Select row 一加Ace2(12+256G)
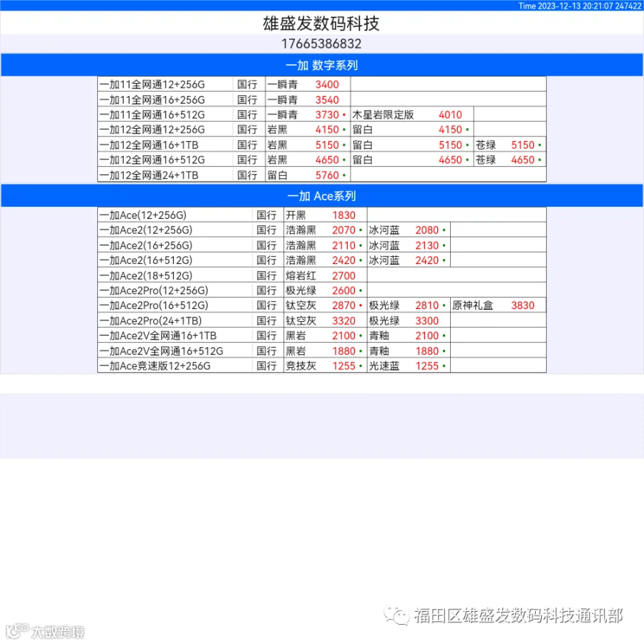This screenshot has height=644, width=644. click(x=321, y=230)
